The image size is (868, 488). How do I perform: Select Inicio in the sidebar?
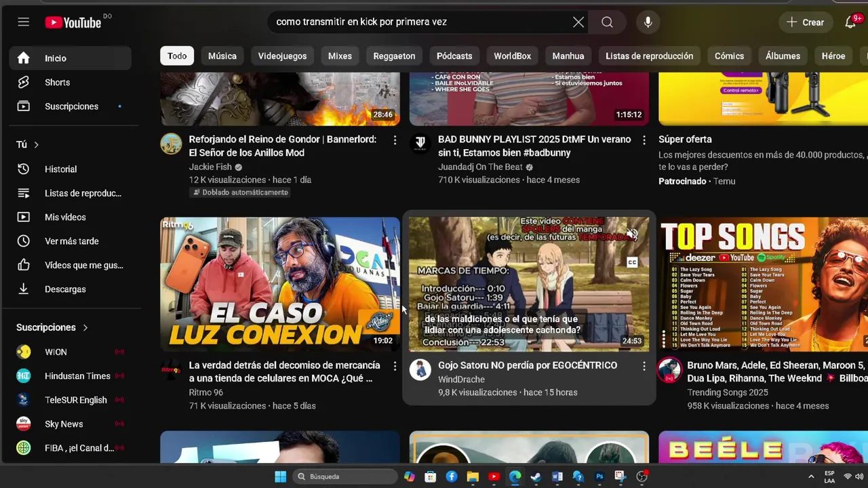pyautogui.click(x=71, y=58)
